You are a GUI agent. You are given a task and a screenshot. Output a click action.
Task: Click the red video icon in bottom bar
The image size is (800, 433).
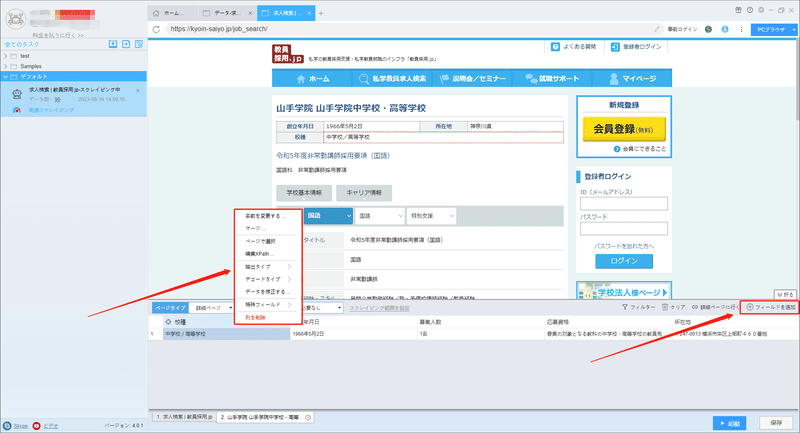click(x=36, y=426)
